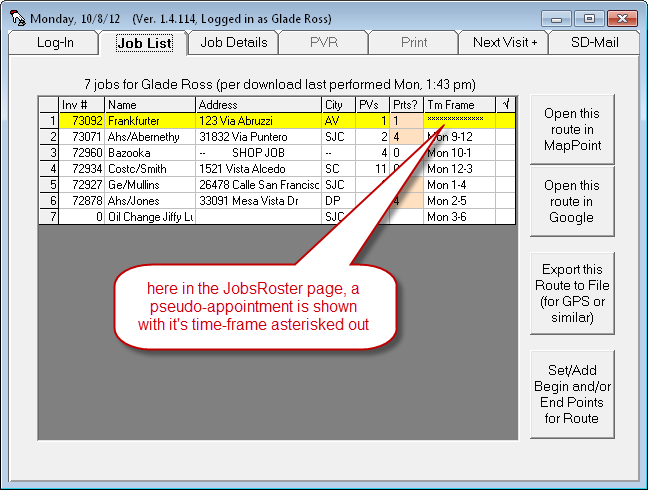648x490 pixels.
Task: Select the Bazooka SHOP JOB row
Action: click(150, 152)
